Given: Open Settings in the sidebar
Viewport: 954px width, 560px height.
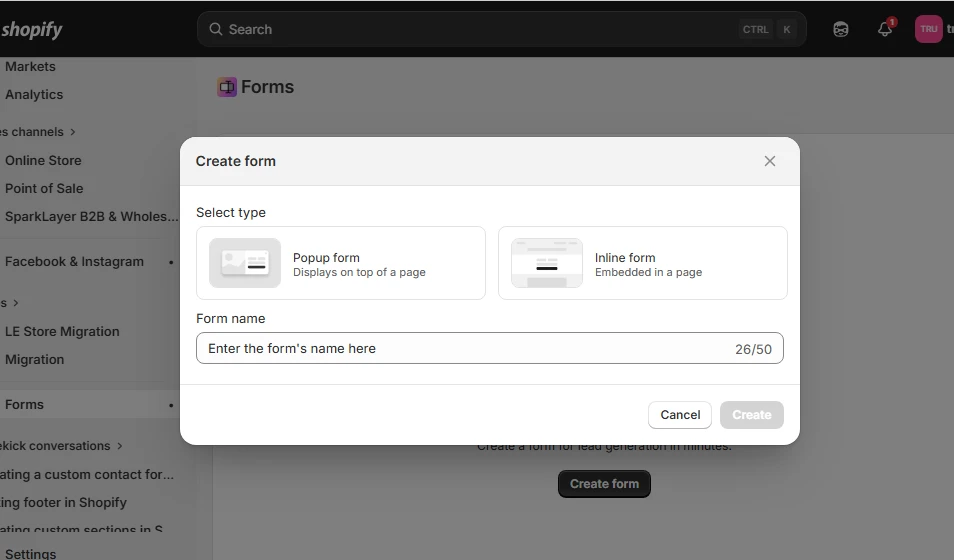Looking at the screenshot, I should point(30,554).
